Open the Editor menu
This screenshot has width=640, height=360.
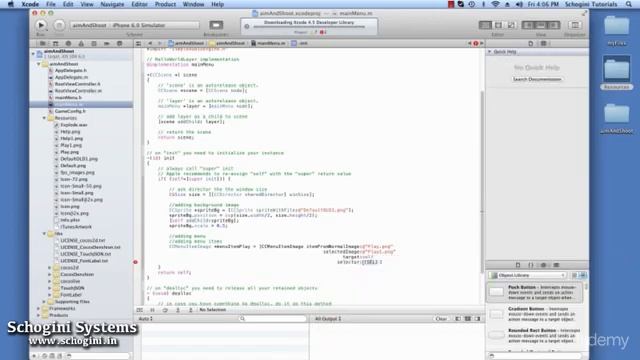[139, 4]
